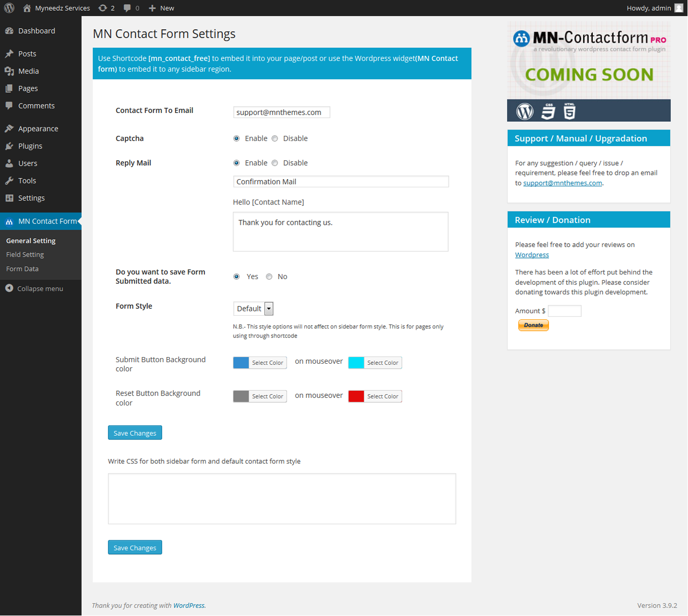This screenshot has height=616, width=688.
Task: Click the Tools wrench icon
Action: pos(9,181)
